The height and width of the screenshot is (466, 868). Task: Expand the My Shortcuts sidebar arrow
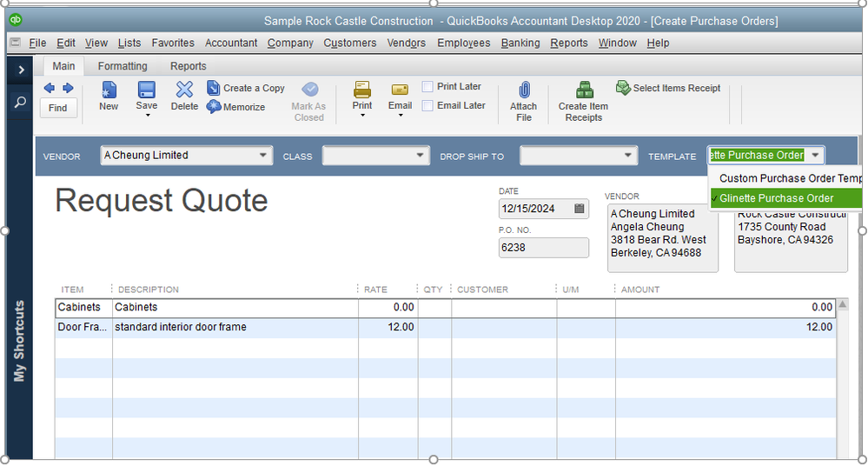21,70
